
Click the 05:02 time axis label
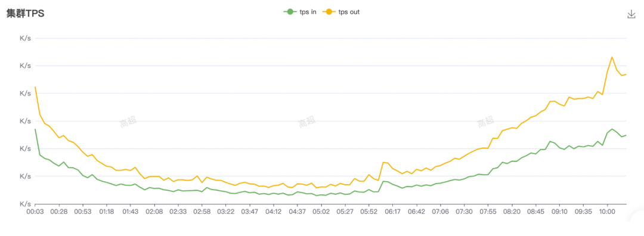click(x=321, y=212)
